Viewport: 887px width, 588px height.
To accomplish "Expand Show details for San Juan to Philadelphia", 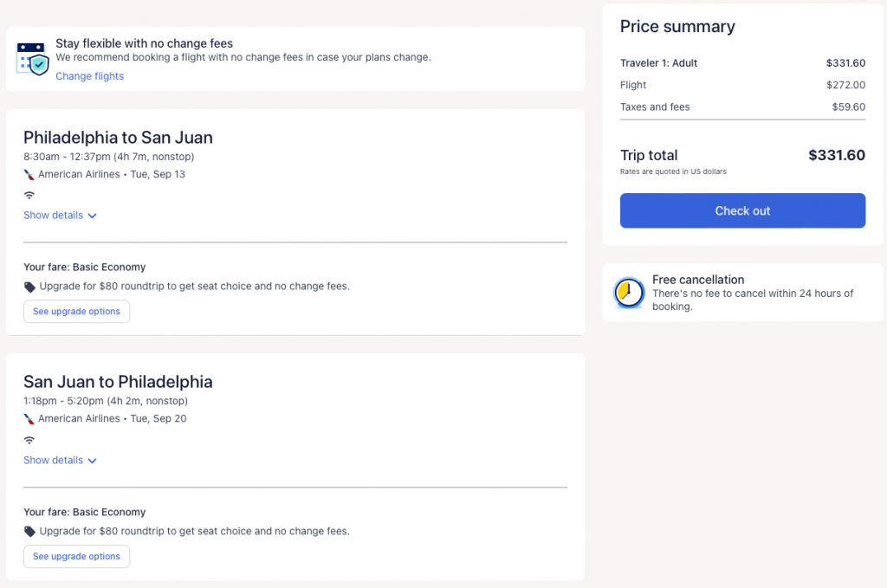I will pyautogui.click(x=60, y=461).
